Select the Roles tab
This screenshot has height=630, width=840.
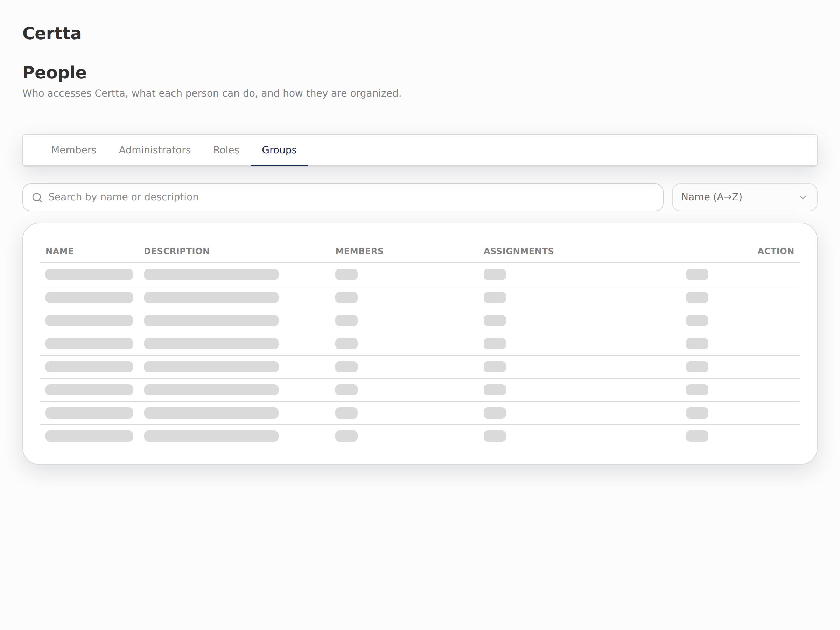pos(226,150)
